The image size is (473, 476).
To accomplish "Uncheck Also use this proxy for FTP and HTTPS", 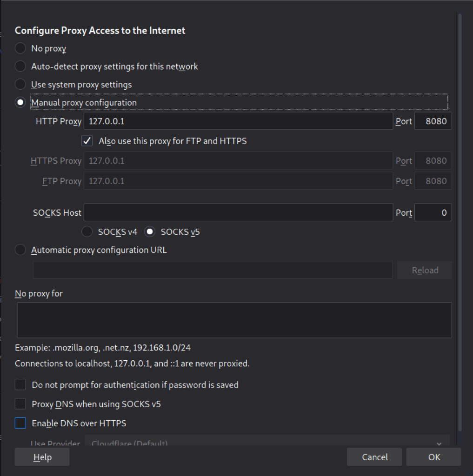I will (87, 141).
